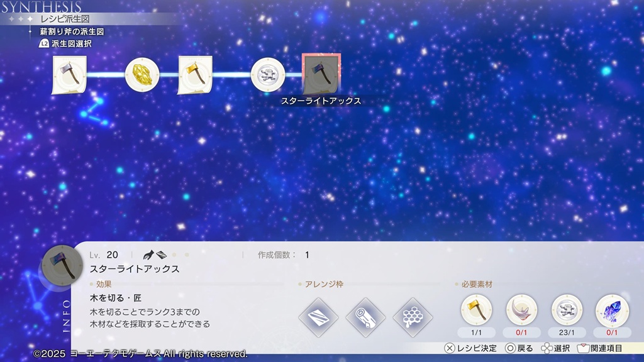Click the log-shaped arrange slot
The image size is (644, 362).
(x=365, y=317)
